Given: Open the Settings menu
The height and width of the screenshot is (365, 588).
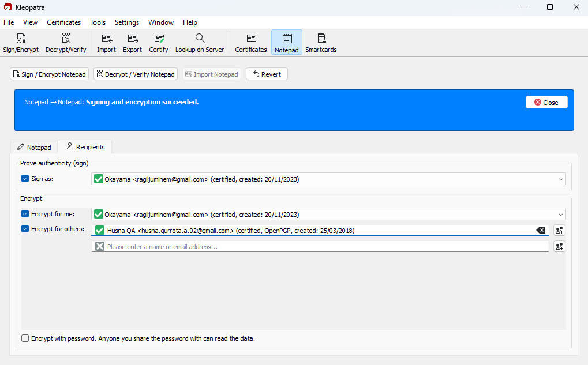Looking at the screenshot, I should 127,22.
